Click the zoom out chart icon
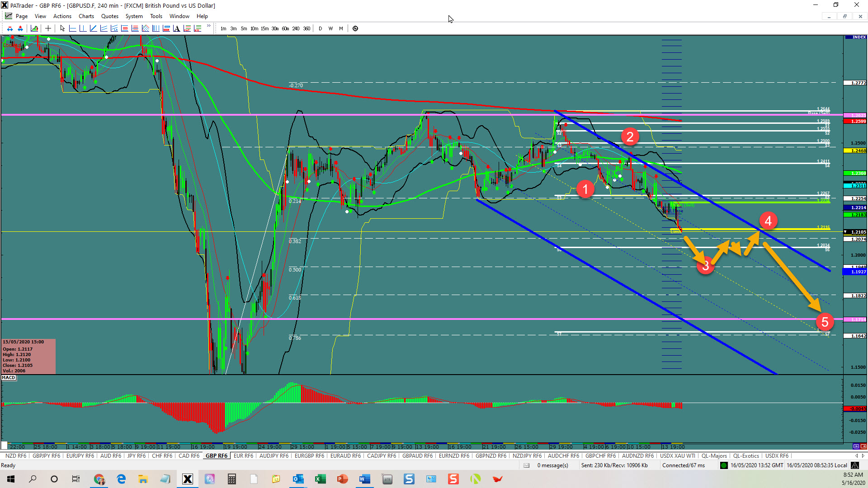This screenshot has height=488, width=868. click(10, 28)
